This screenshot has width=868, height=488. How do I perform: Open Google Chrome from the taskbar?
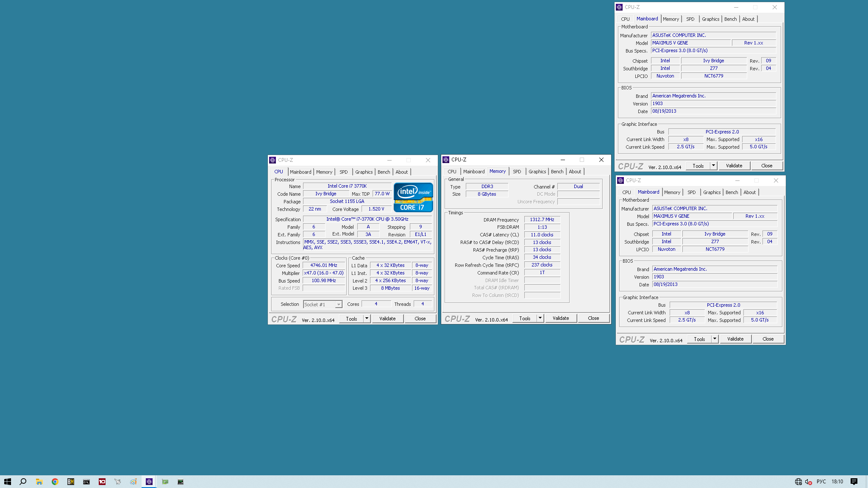click(55, 482)
